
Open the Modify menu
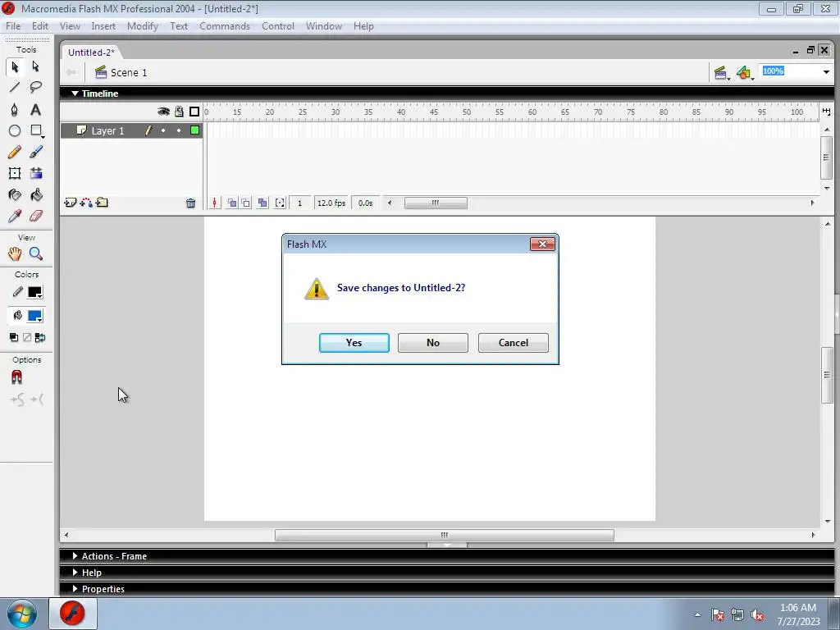[x=143, y=26]
